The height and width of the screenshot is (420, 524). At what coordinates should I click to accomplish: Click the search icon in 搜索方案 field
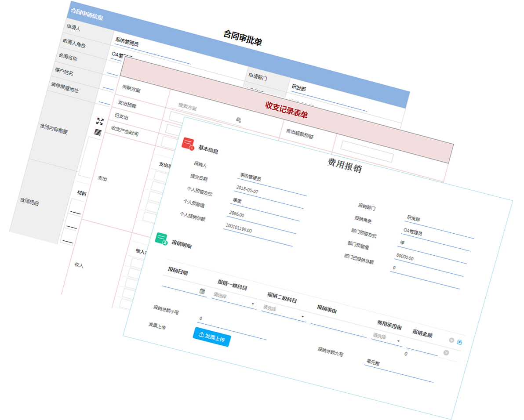pos(238,119)
